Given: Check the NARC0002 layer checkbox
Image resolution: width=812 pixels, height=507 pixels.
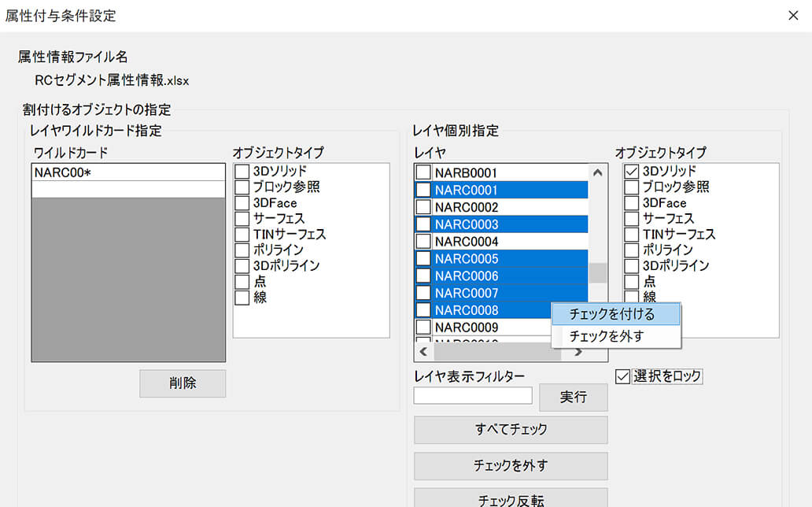Looking at the screenshot, I should (x=423, y=206).
